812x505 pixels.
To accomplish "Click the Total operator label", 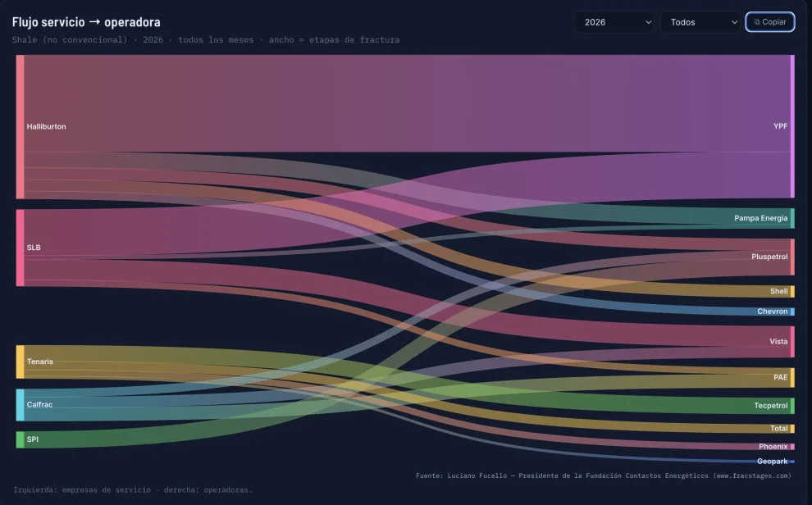I will click(x=779, y=429).
